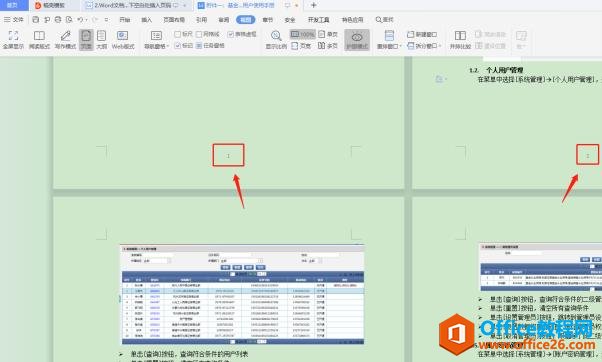Switch to Web版式 layout
The height and width of the screenshot is (362, 602).
(x=123, y=40)
